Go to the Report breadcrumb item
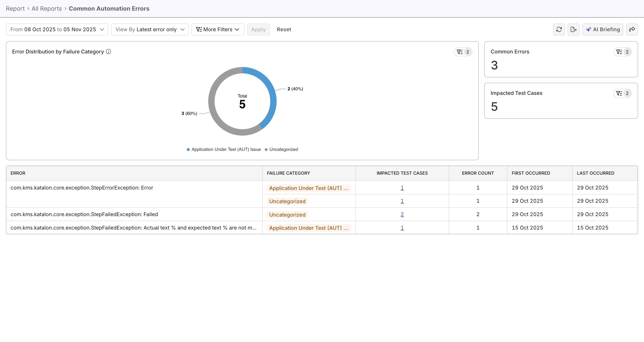The height and width of the screenshot is (342, 644). click(15, 9)
